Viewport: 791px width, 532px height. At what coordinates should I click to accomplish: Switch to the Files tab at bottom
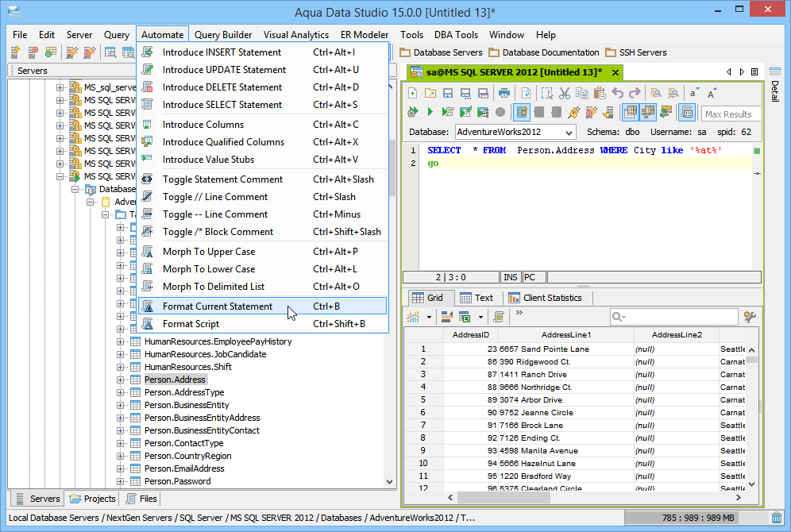tap(141, 499)
